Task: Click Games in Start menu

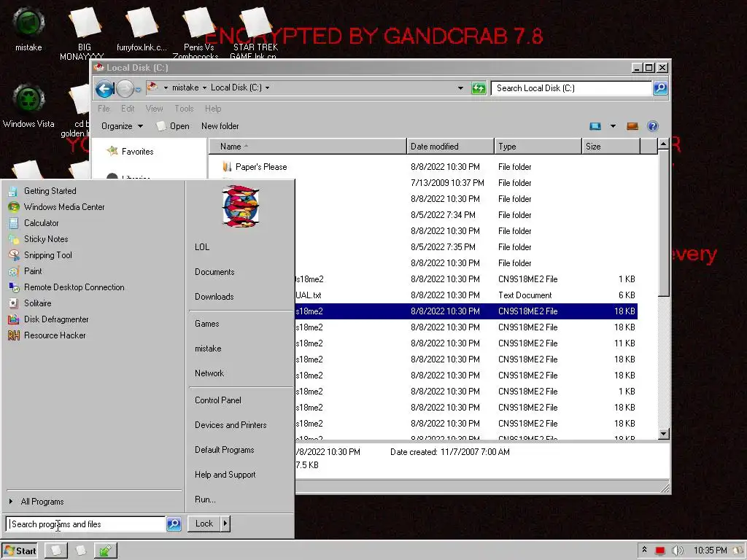Action: click(x=206, y=324)
